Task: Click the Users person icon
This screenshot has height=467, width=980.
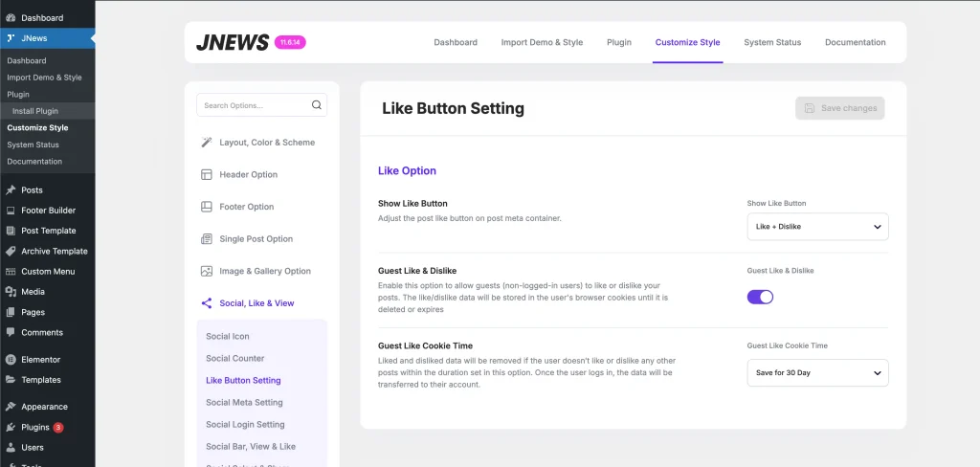Action: (11, 448)
